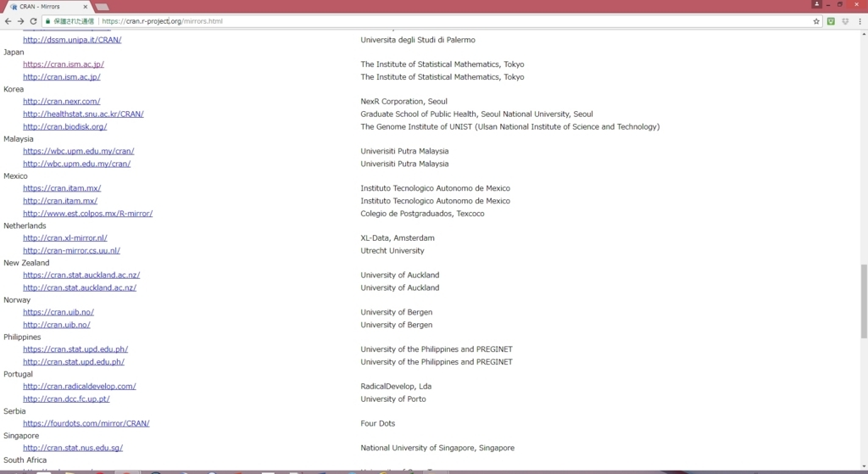Click 'XL-Data, Amsterdam' text
Viewport: 868px width, 474px height.
(398, 238)
